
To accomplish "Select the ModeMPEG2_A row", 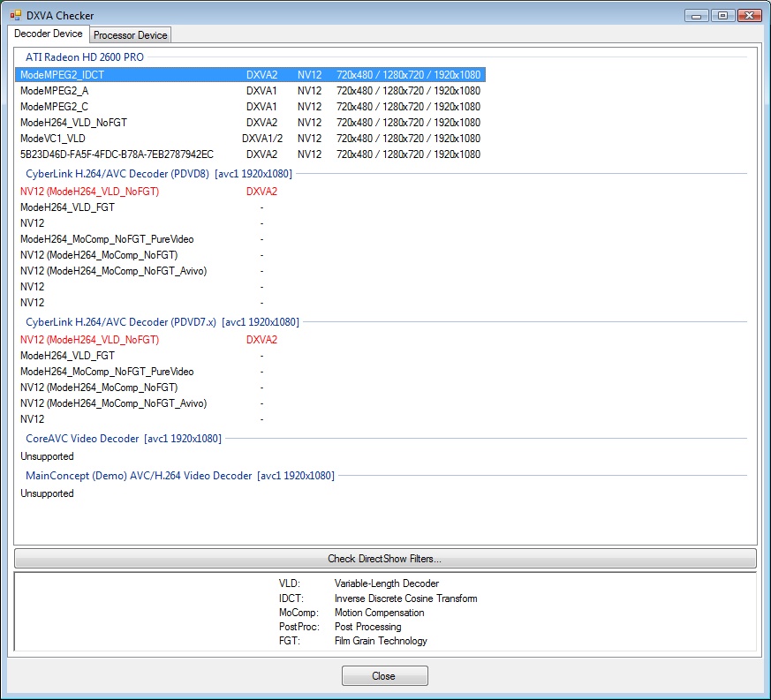I will (250, 90).
